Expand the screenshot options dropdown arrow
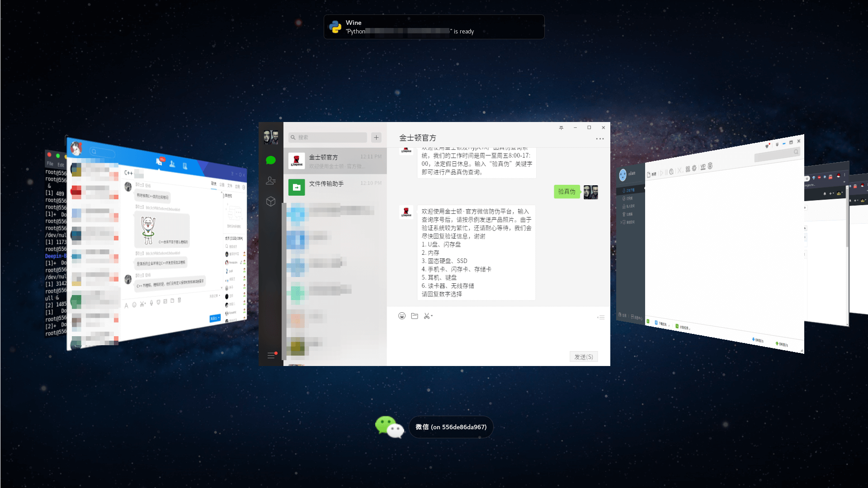This screenshot has height=488, width=868. (x=432, y=316)
